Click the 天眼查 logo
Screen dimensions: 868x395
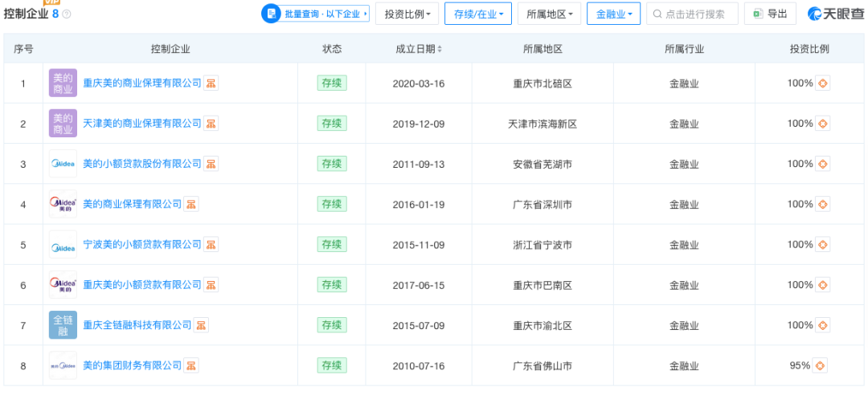(835, 14)
